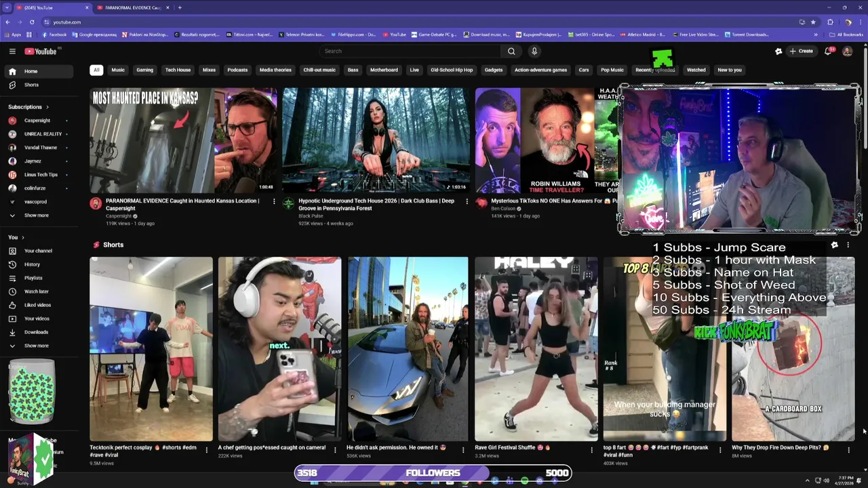Click the All Bookmarks folder
Viewport: 868px width, 488px height.
[x=846, y=35]
